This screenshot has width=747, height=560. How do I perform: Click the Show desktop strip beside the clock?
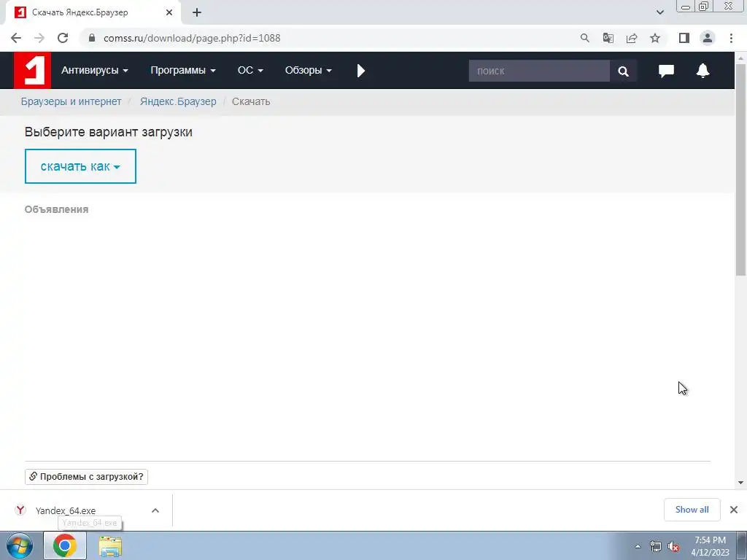[x=741, y=545]
